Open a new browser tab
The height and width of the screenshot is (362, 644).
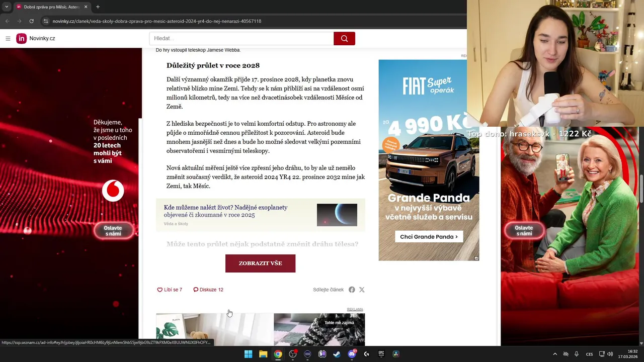[x=98, y=7]
